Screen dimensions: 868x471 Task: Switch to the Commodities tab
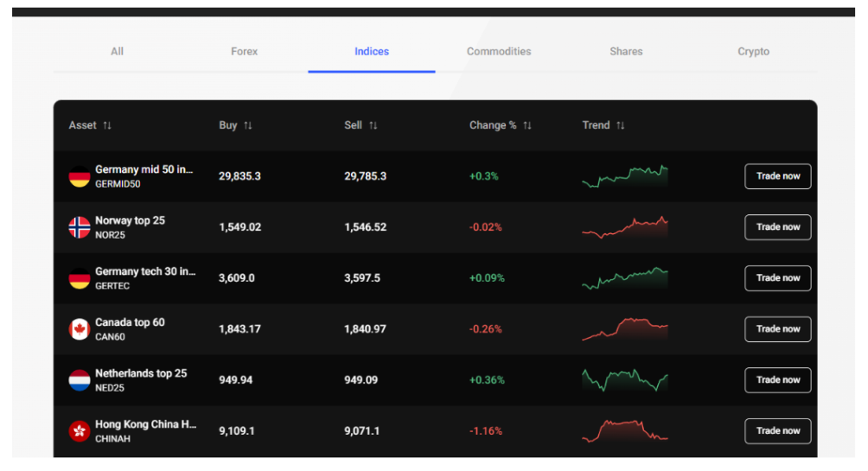point(499,52)
